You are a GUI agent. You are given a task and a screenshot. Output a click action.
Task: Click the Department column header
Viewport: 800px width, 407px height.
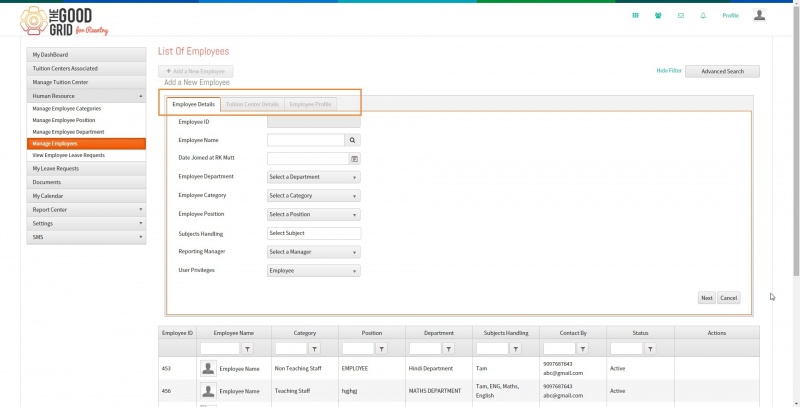(439, 333)
